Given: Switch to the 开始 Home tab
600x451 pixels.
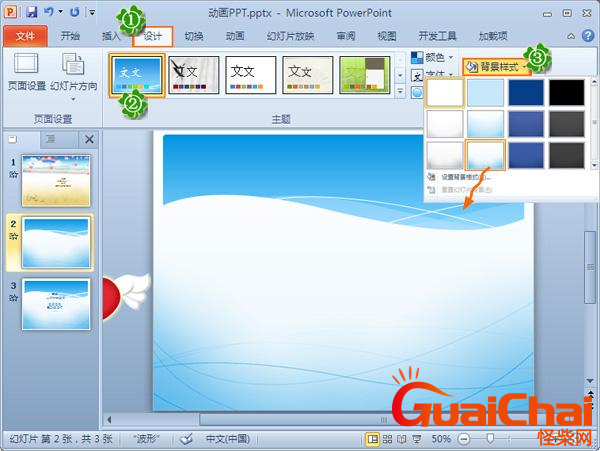Looking at the screenshot, I should [70, 36].
